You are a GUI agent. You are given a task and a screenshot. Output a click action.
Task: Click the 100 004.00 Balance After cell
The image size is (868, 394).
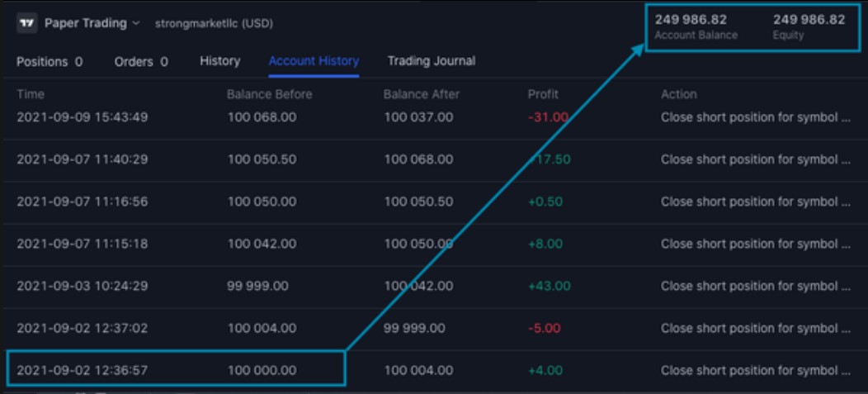[x=418, y=370]
